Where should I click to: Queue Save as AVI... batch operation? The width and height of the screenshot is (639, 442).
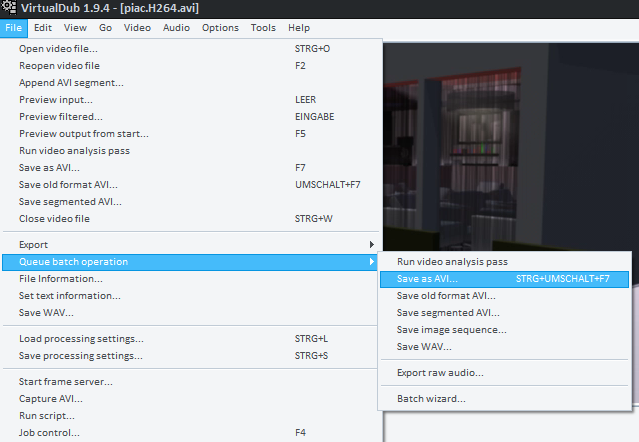pos(505,279)
